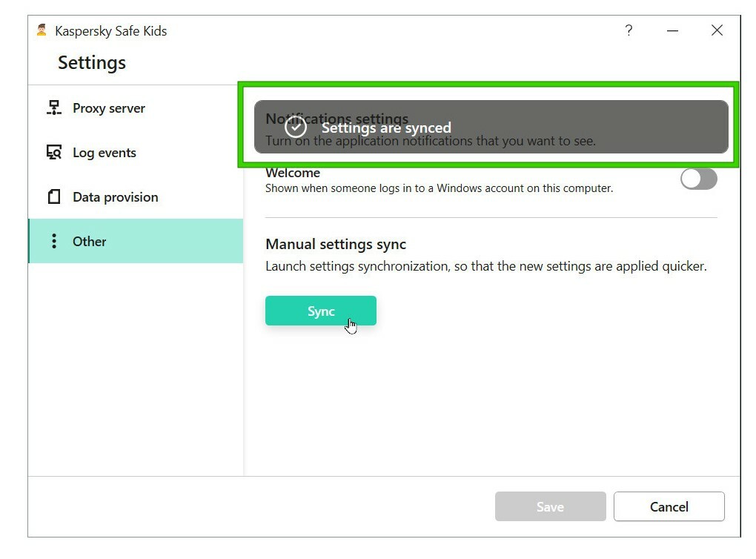Image resolution: width=756 pixels, height=559 pixels.
Task: Click the 'Kaspersky Safe Kids' window title
Action: coord(111,31)
